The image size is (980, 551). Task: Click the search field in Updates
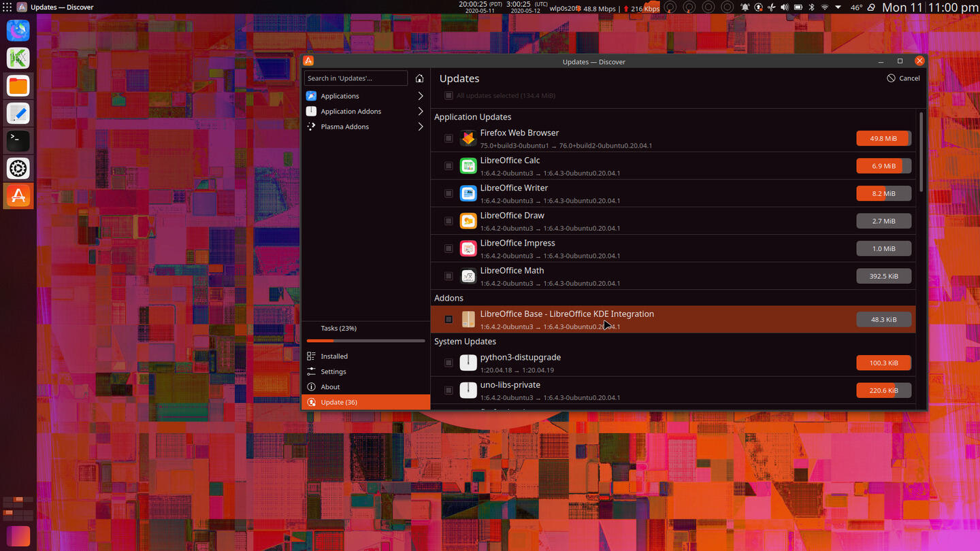tap(356, 78)
